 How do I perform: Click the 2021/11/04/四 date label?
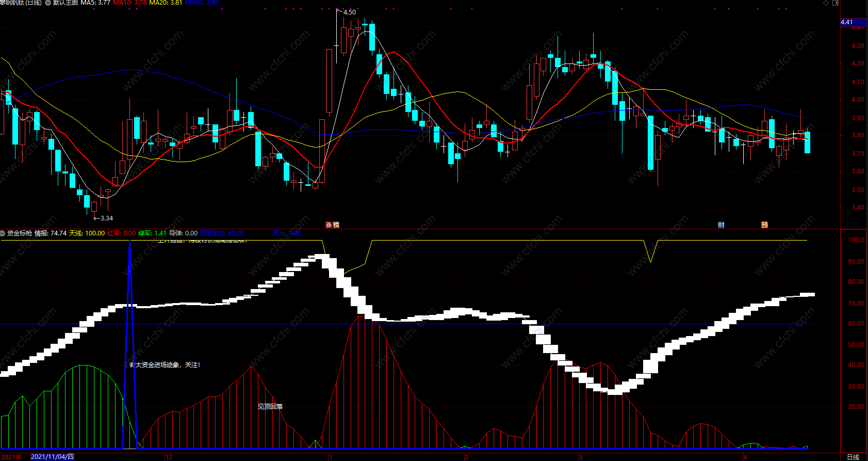click(x=52, y=457)
